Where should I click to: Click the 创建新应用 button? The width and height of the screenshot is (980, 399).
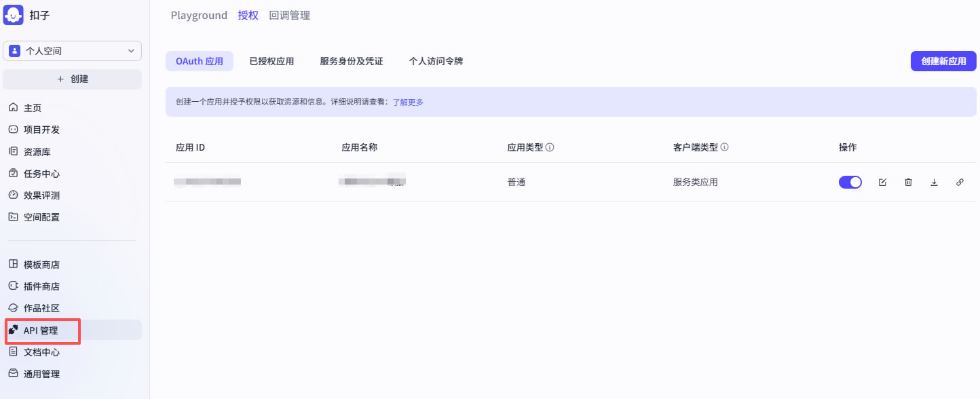coord(943,61)
